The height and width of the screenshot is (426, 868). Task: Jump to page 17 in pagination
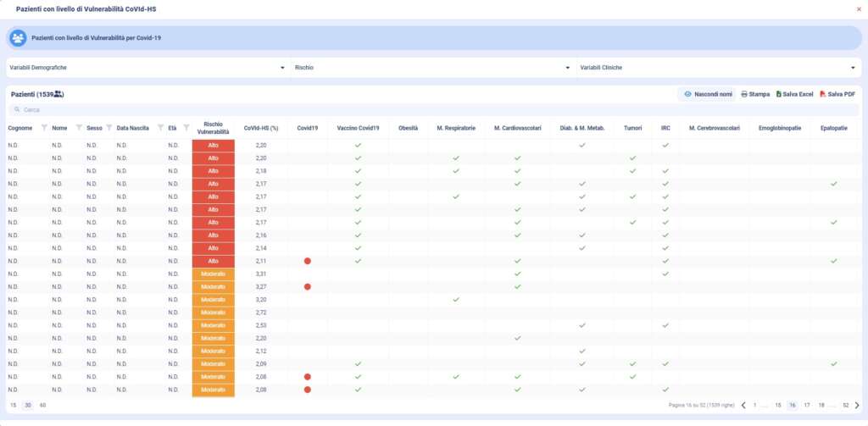coord(807,406)
